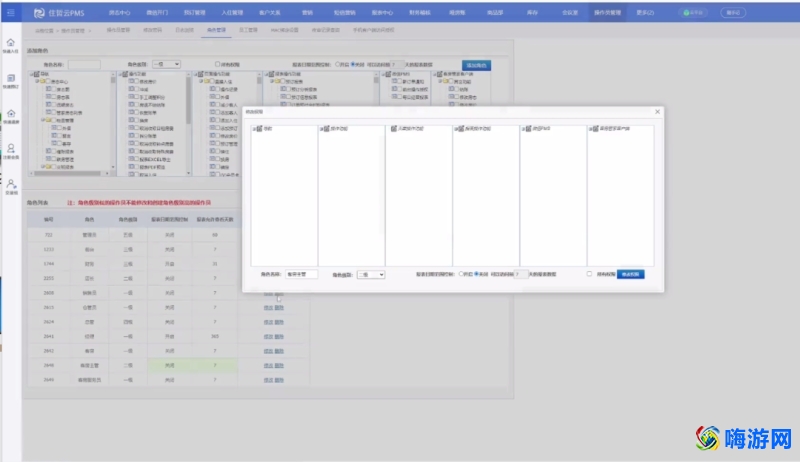Click the blue 修改权限 button in the dialog
Image resolution: width=800 pixels, height=462 pixels.
point(631,274)
